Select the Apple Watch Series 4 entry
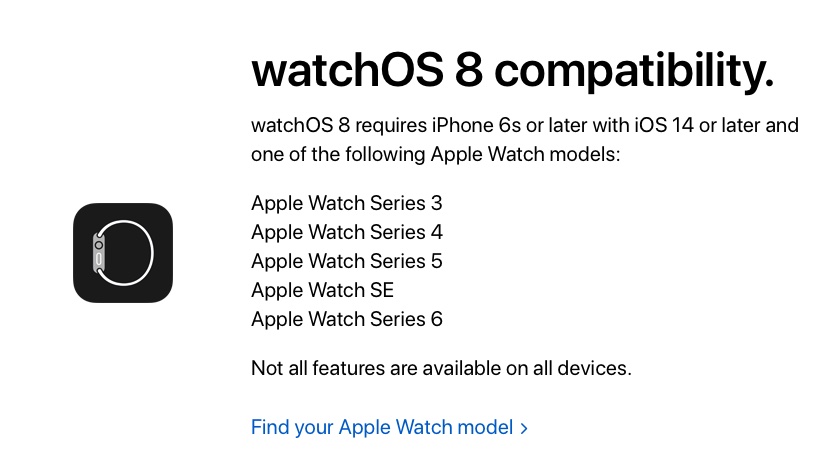 [x=347, y=232]
